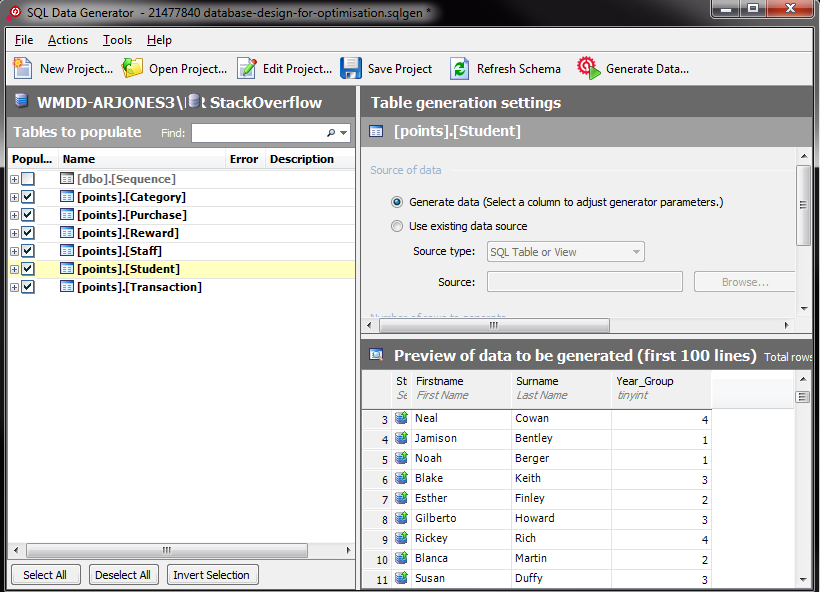The width and height of the screenshot is (820, 592).
Task: Click the table icon of [points].[Reward]
Action: [x=67, y=233]
